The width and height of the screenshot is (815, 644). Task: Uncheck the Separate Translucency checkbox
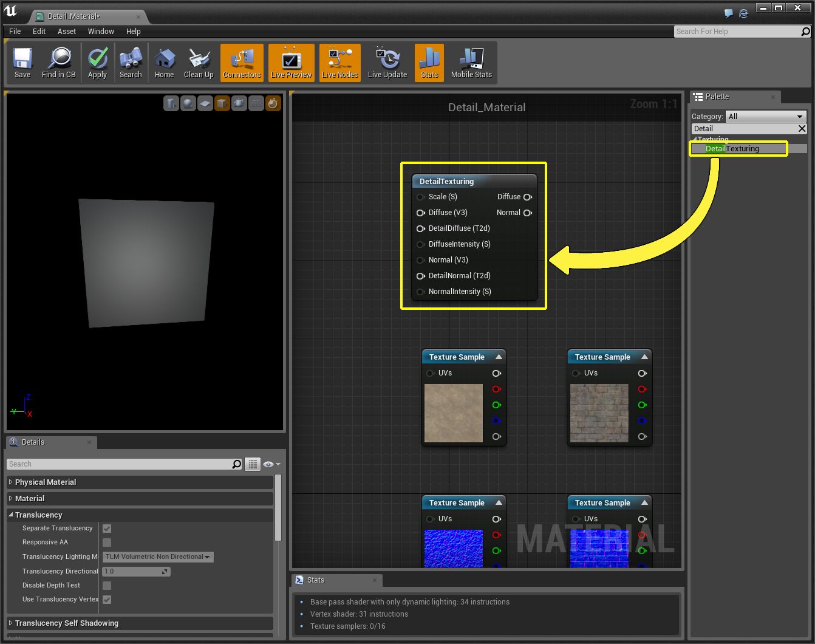tap(107, 529)
